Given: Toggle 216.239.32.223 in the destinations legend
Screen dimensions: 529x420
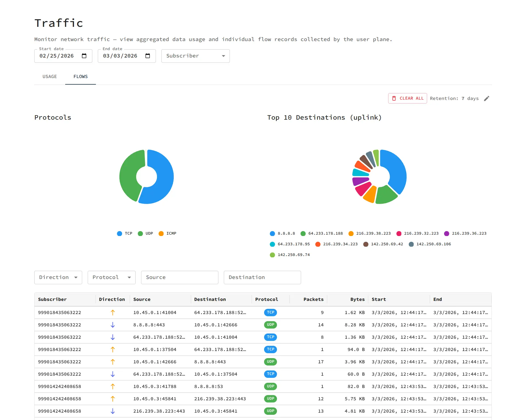Looking at the screenshot, I should point(418,234).
